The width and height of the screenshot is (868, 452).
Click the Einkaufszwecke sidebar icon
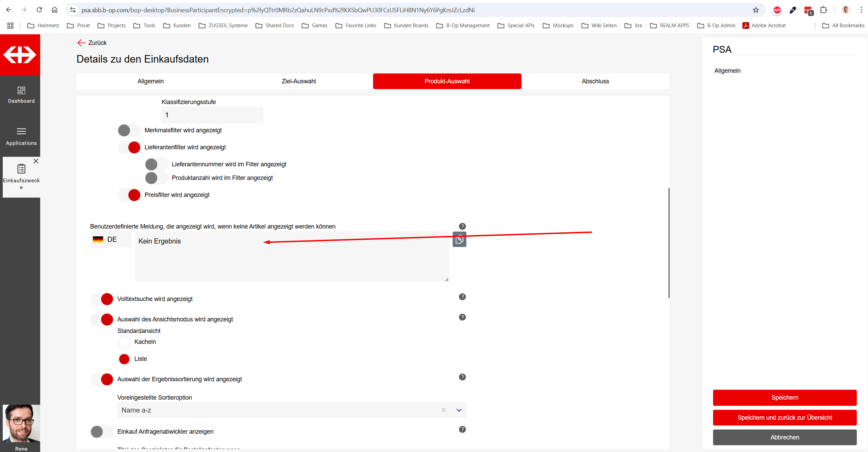pos(21,169)
